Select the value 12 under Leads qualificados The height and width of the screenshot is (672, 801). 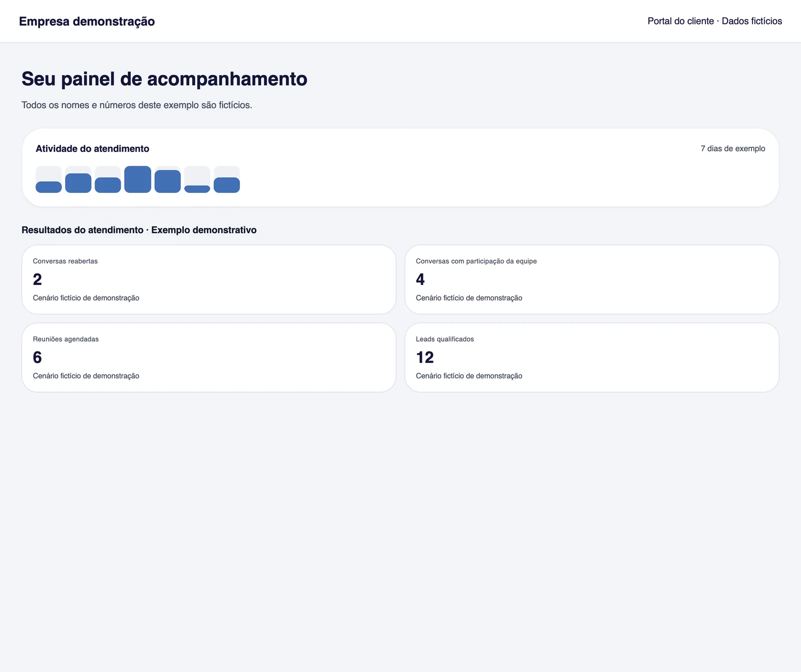click(425, 357)
